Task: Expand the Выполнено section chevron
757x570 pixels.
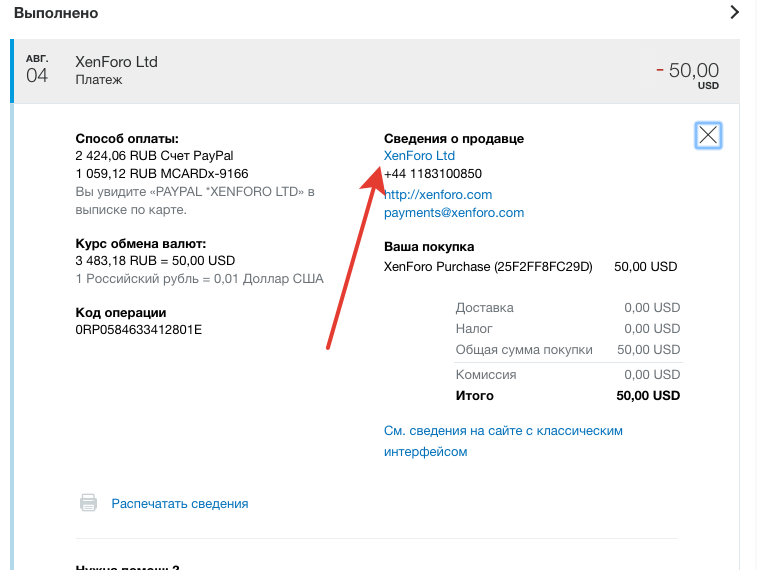Action: coord(734,12)
